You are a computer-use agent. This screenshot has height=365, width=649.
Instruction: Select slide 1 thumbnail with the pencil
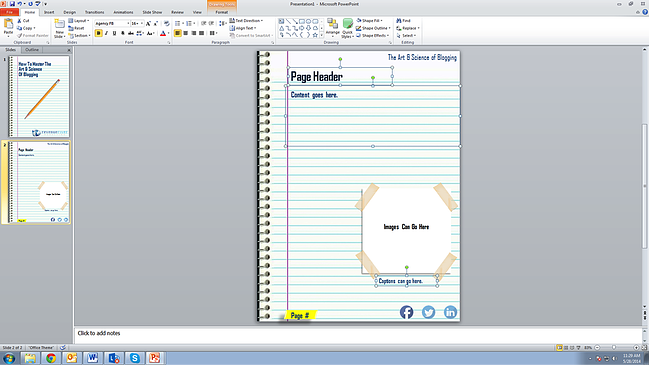click(x=39, y=96)
